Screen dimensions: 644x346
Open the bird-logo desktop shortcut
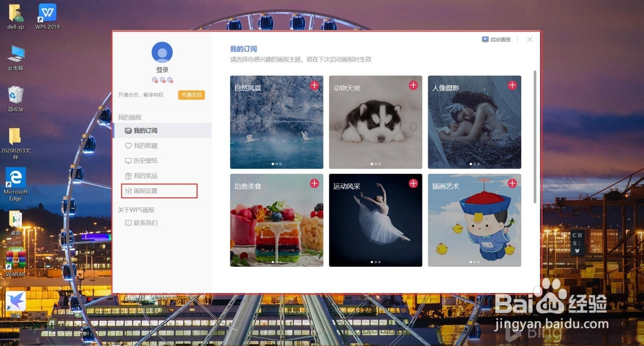click(15, 305)
